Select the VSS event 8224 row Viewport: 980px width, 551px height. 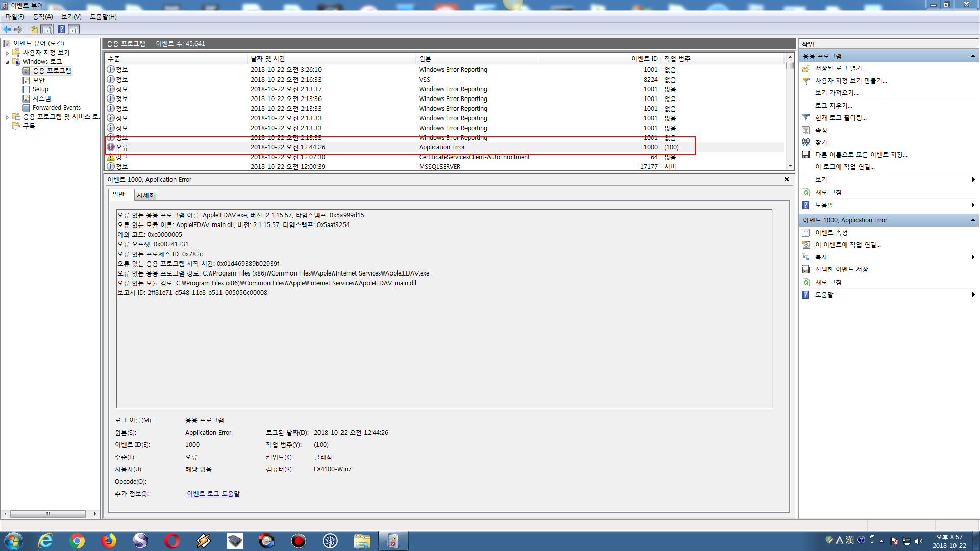(x=445, y=80)
